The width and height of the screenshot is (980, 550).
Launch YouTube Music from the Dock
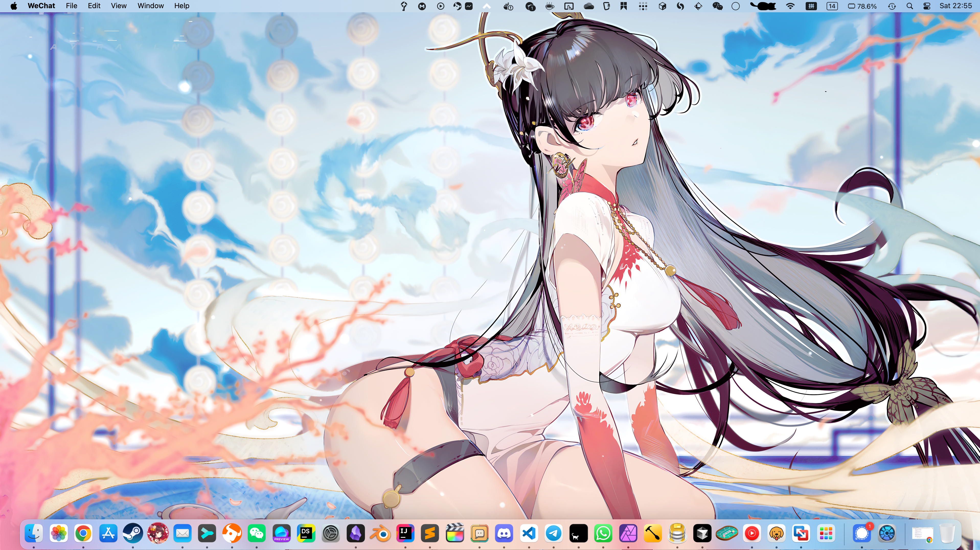[752, 533]
